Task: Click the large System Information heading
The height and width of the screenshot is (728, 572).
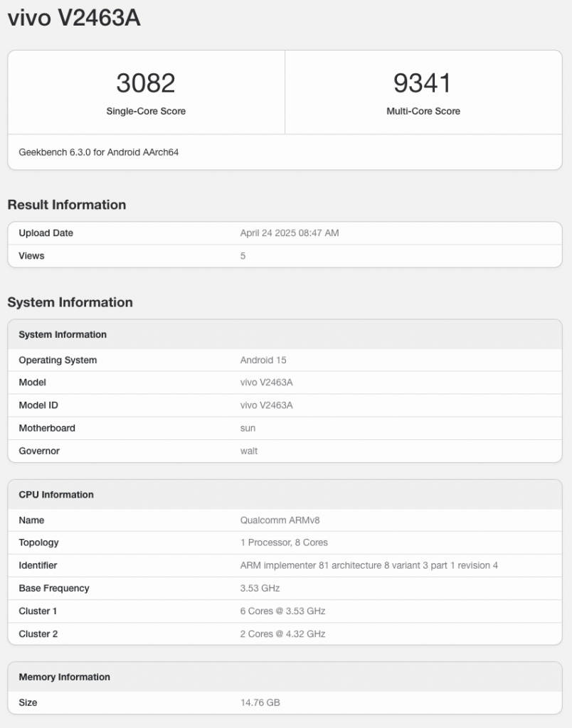Action: pyautogui.click(x=70, y=302)
